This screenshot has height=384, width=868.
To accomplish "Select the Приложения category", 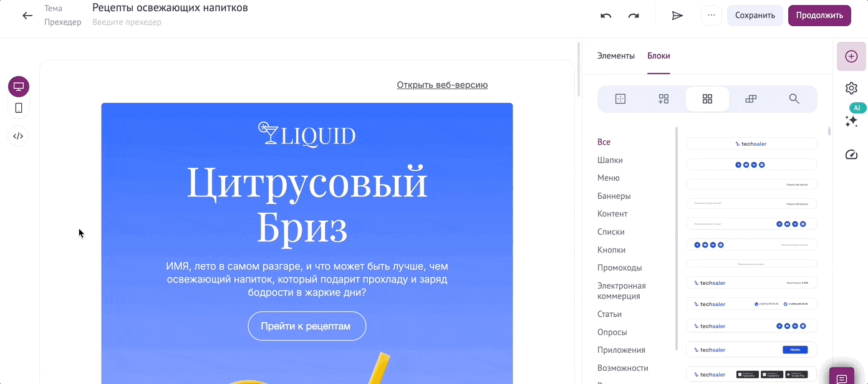I will coord(621,350).
